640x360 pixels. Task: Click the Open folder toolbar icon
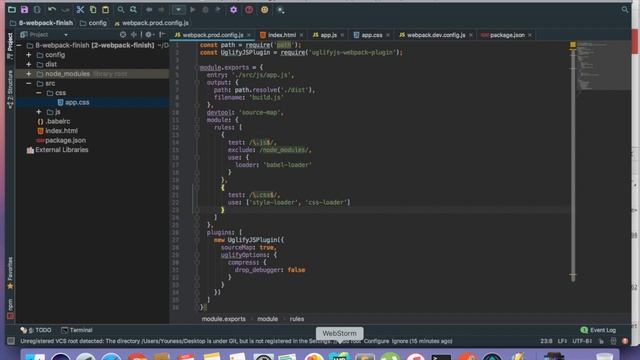pyautogui.click(x=12, y=9)
